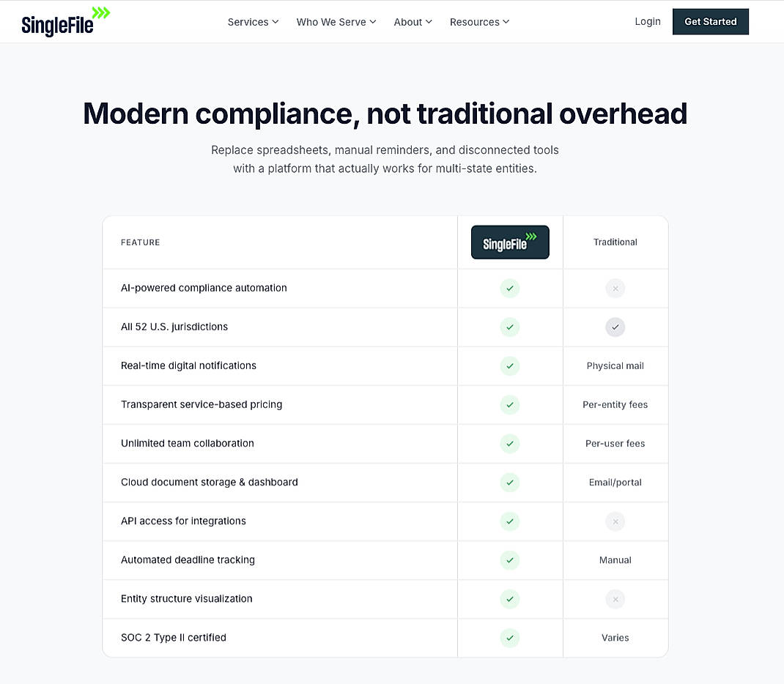Click Traditional X icon for API access for integrations
Viewport: 784px width, 684px height.
click(615, 521)
